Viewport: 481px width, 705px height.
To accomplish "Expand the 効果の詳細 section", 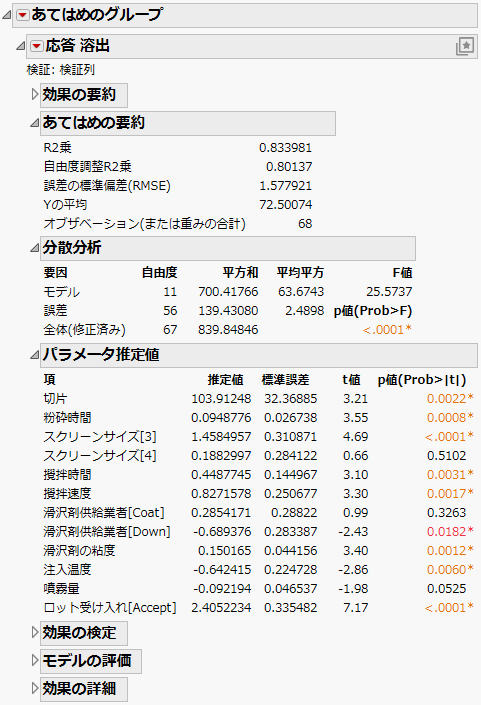I will click(35, 688).
